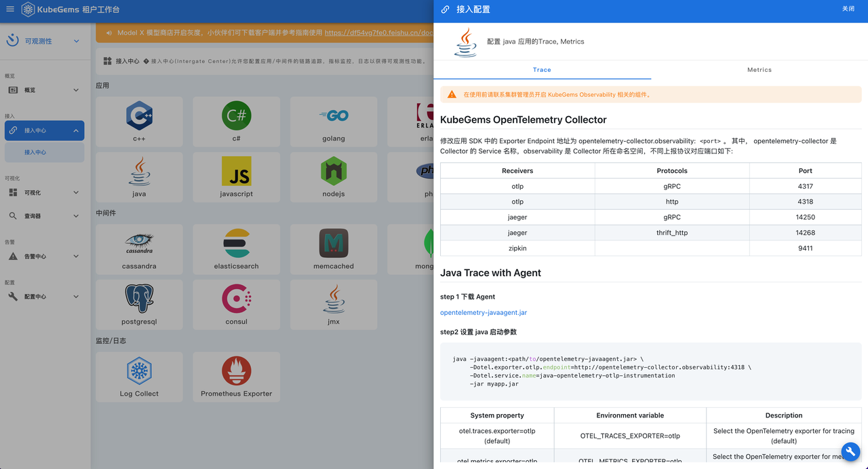The height and width of the screenshot is (469, 868).
Task: Collapse the 接入中心 sidebar group chevron
Action: (76, 130)
